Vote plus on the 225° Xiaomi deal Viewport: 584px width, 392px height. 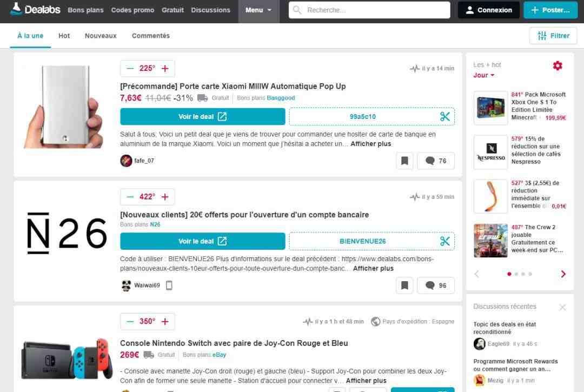(165, 69)
